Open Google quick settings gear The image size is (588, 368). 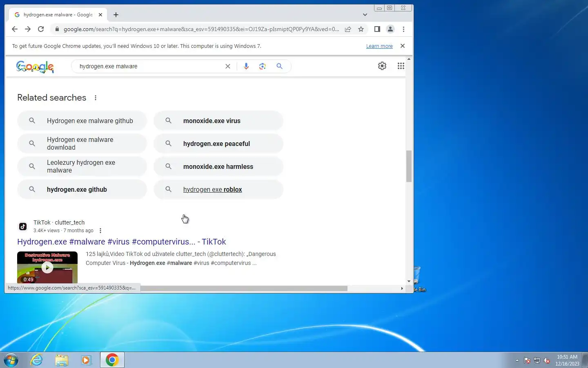pos(382,66)
